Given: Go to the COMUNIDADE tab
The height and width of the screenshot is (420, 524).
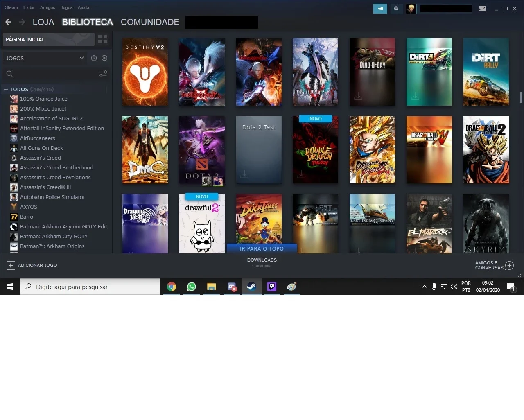Looking at the screenshot, I should coord(150,22).
